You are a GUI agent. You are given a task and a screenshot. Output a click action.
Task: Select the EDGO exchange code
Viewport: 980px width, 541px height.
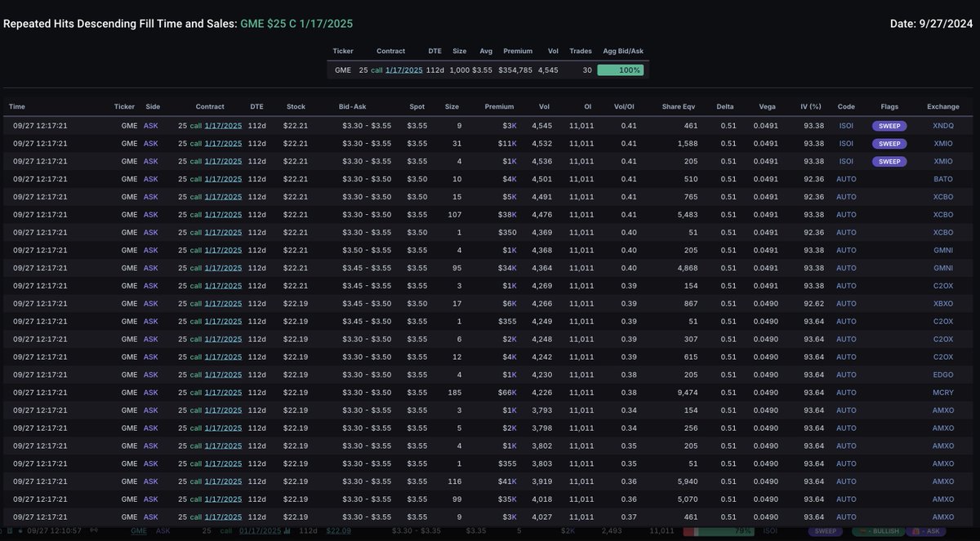pyautogui.click(x=943, y=374)
